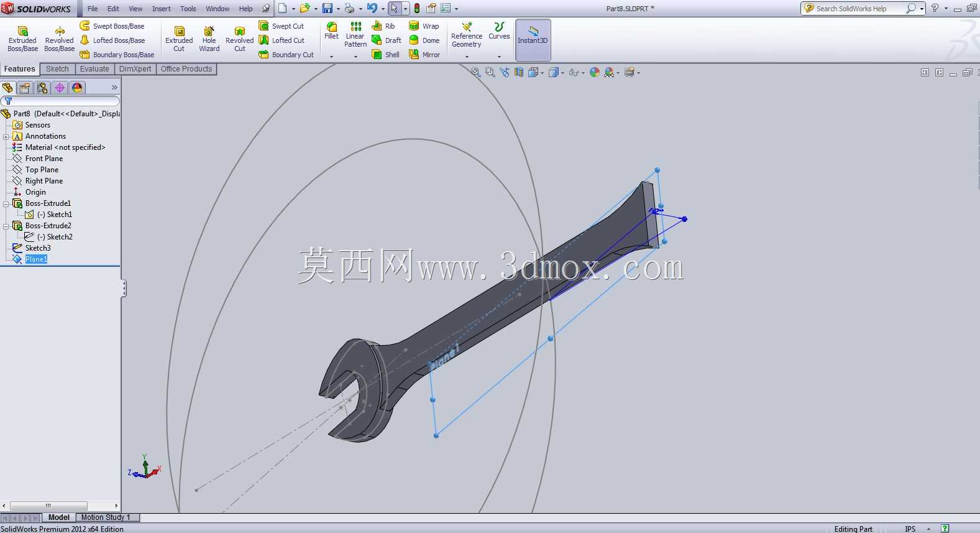Apply the Fillet feature
This screenshot has height=533, width=980.
click(332, 31)
